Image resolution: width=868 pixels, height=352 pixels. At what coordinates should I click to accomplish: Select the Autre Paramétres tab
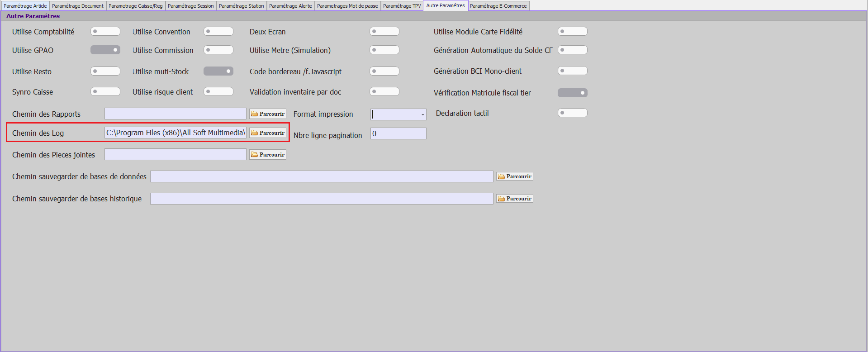tap(446, 5)
